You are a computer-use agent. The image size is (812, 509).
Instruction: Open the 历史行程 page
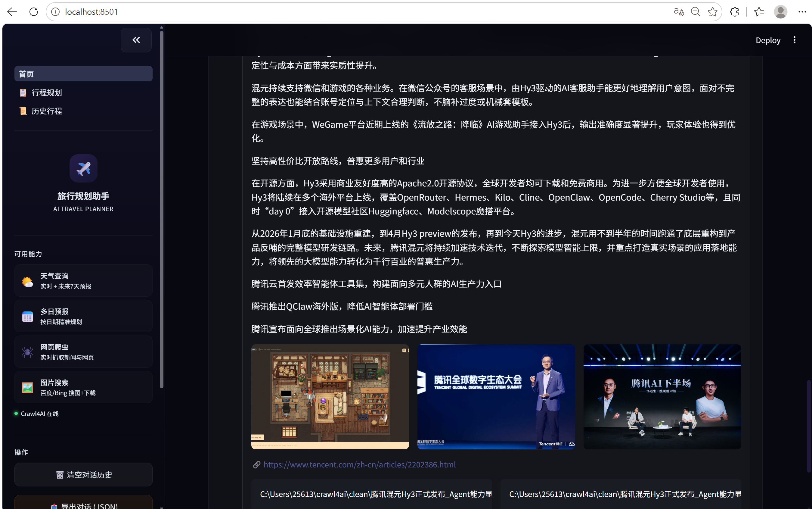click(x=83, y=111)
